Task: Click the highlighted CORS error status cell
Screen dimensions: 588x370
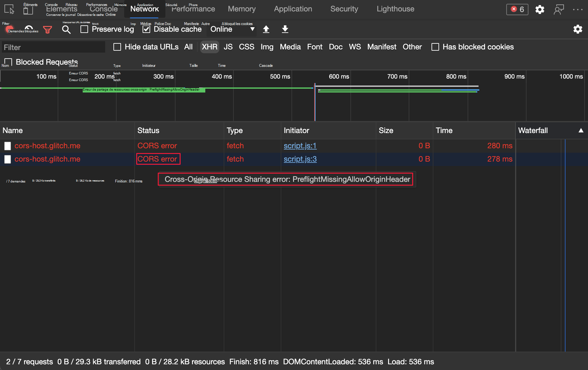Action: (x=158, y=159)
